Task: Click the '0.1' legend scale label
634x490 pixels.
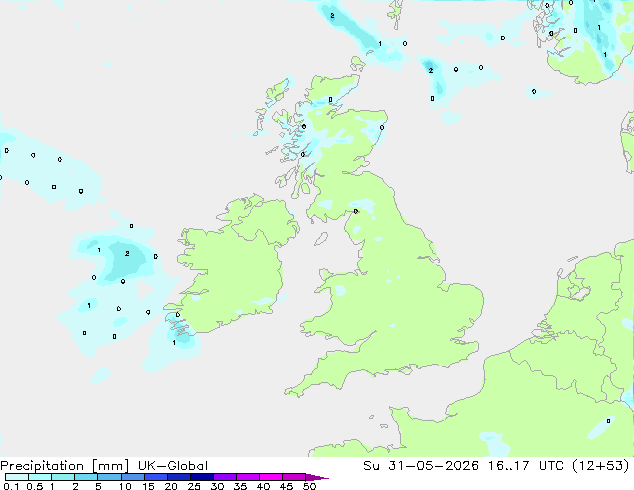Action: point(11,486)
